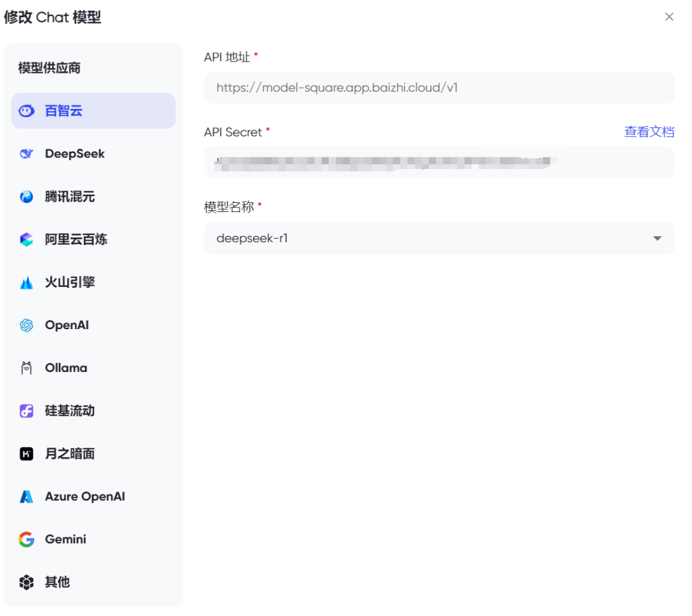Click the 阿里云百炼 hexagon logo icon
The image size is (692, 616).
(x=26, y=239)
